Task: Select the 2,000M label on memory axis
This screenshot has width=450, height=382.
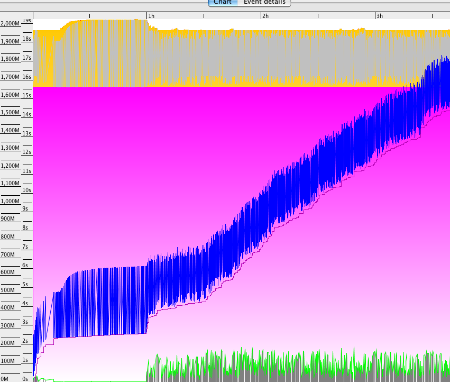Action: point(10,23)
